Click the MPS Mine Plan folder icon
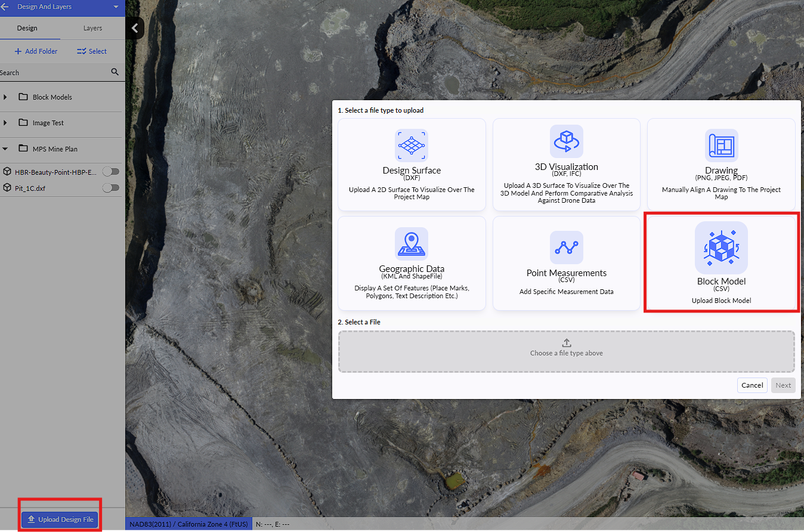The height and width of the screenshot is (532, 804). coord(23,149)
